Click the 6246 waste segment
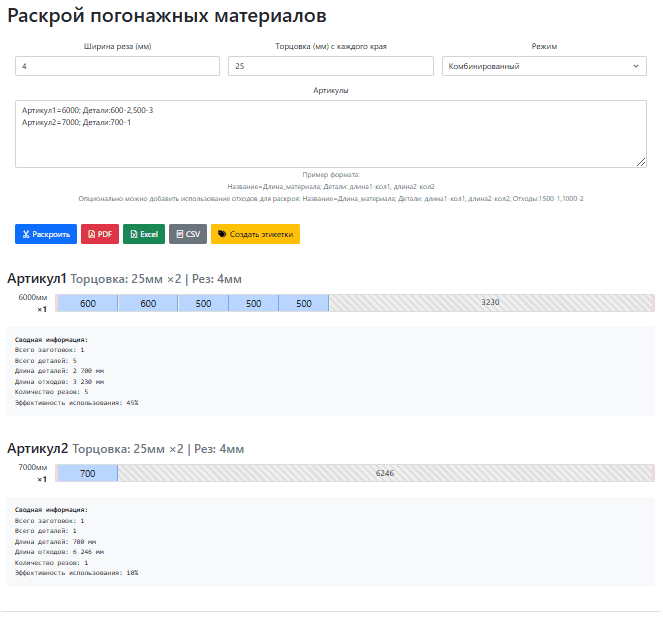Screen dimensions: 663x631 385,473
